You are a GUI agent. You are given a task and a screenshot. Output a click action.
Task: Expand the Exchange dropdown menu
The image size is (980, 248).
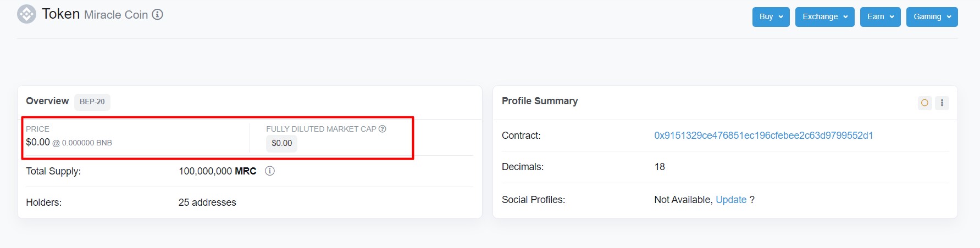pos(824,17)
